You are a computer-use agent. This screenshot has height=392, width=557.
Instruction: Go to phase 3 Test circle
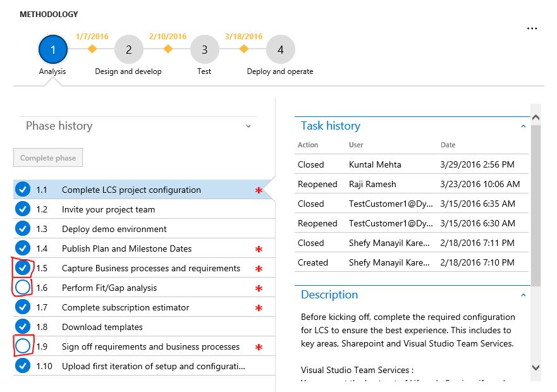[204, 49]
